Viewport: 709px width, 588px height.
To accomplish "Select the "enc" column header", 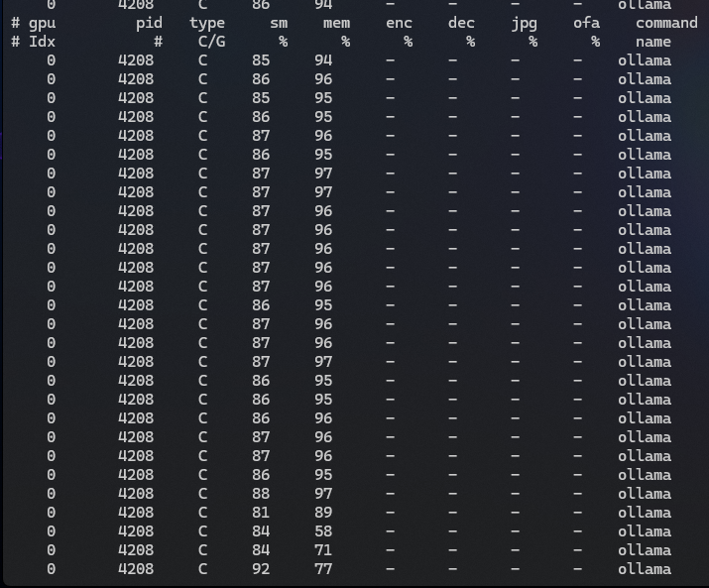I will click(399, 23).
